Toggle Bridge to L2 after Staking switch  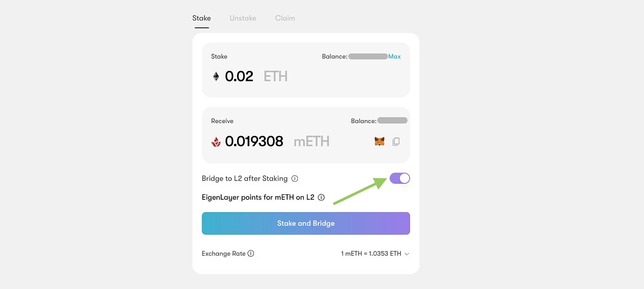point(400,178)
